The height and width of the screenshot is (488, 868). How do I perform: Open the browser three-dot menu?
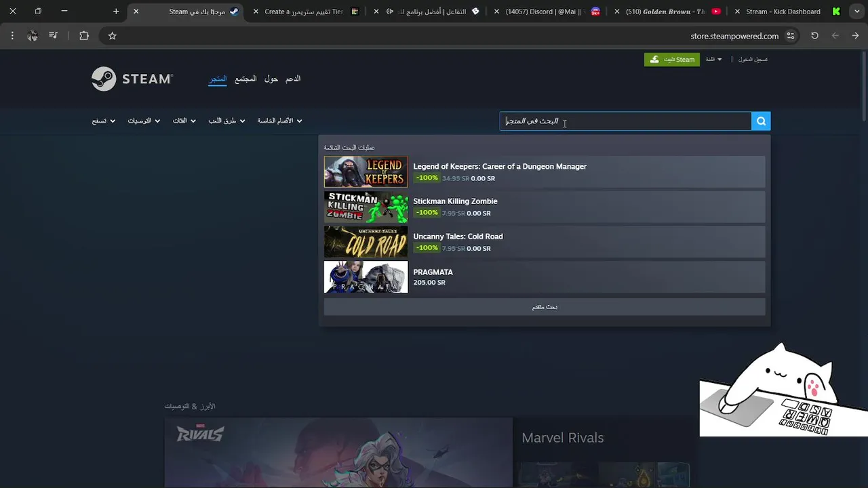(x=12, y=36)
